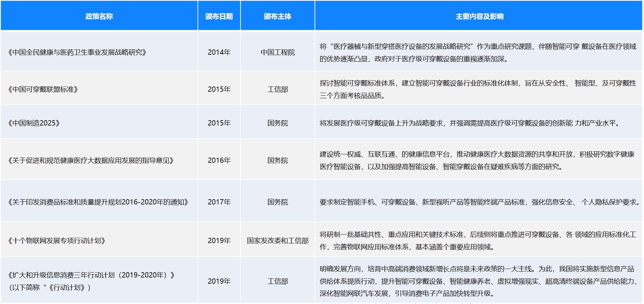Select the 2016年 date cell

click(219, 161)
